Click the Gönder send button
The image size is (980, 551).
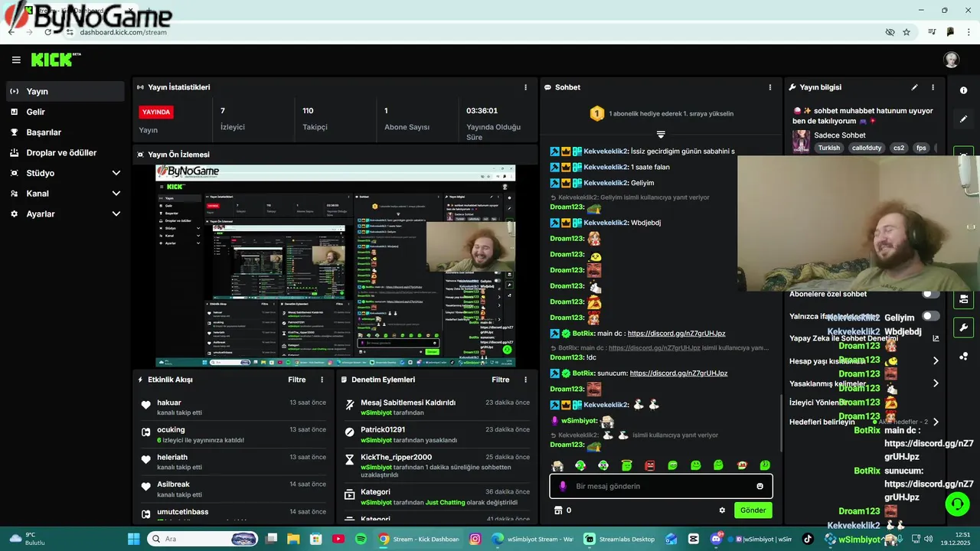tap(753, 510)
